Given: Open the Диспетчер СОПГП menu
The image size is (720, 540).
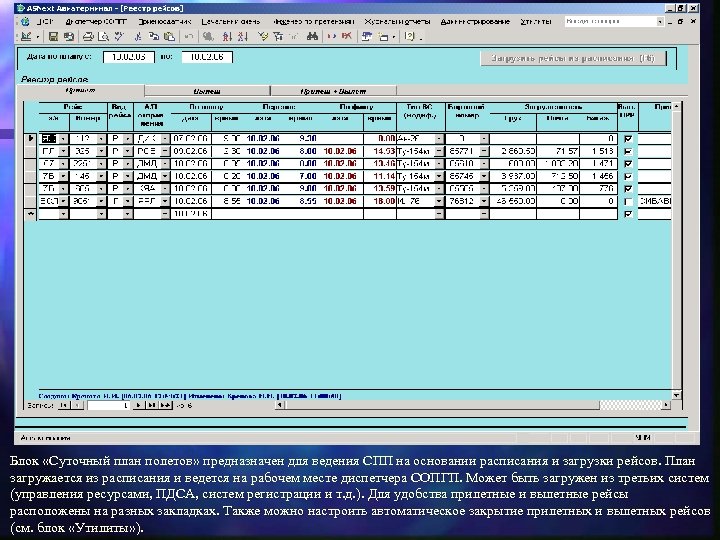Looking at the screenshot, I should point(96,21).
